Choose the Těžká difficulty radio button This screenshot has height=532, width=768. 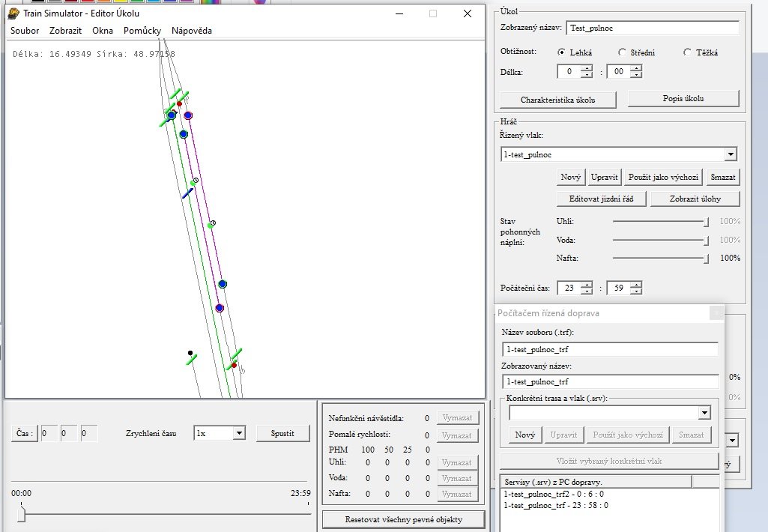pos(688,52)
